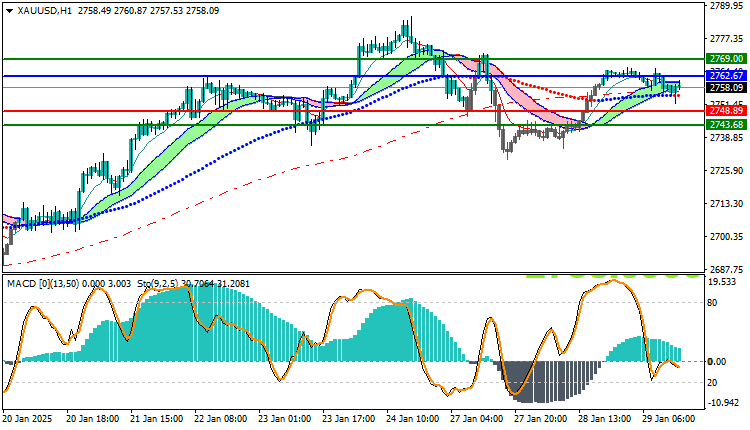Open the XAUUSD,H1 chart menu triangle
Screen dimensions: 750x430
click(x=10, y=11)
